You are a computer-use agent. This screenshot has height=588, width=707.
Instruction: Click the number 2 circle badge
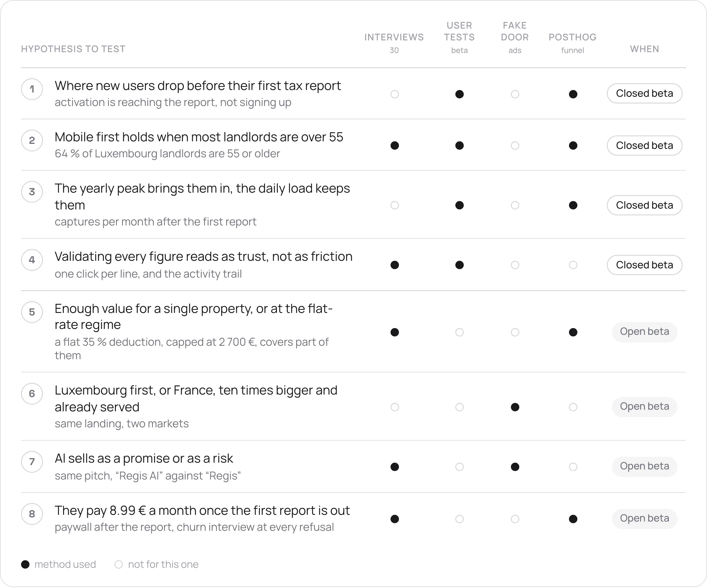(32, 140)
